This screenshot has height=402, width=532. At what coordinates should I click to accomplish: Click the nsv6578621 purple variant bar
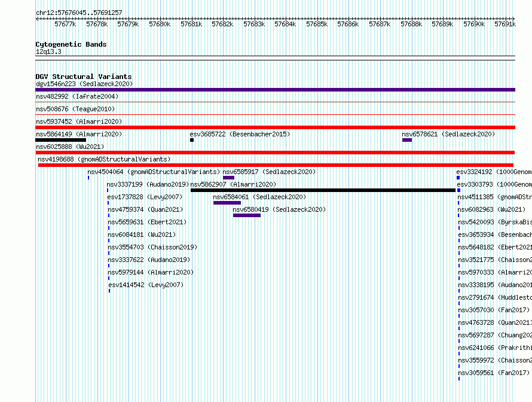(x=407, y=140)
